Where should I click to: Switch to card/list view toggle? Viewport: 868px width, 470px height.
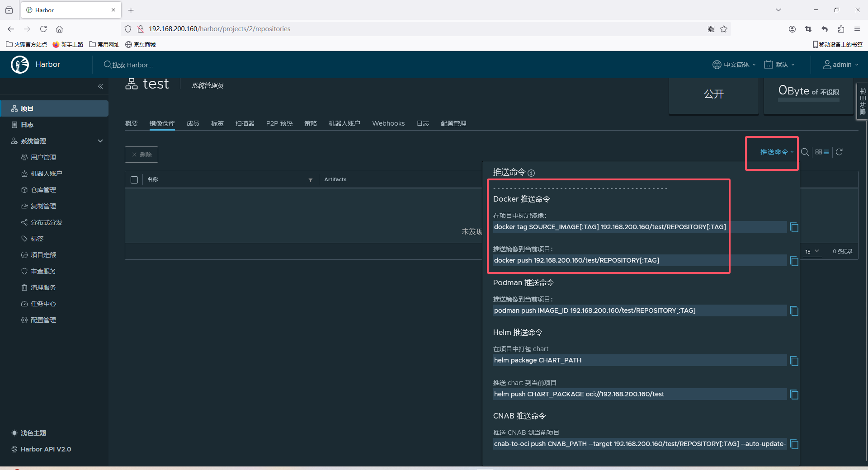(x=822, y=152)
